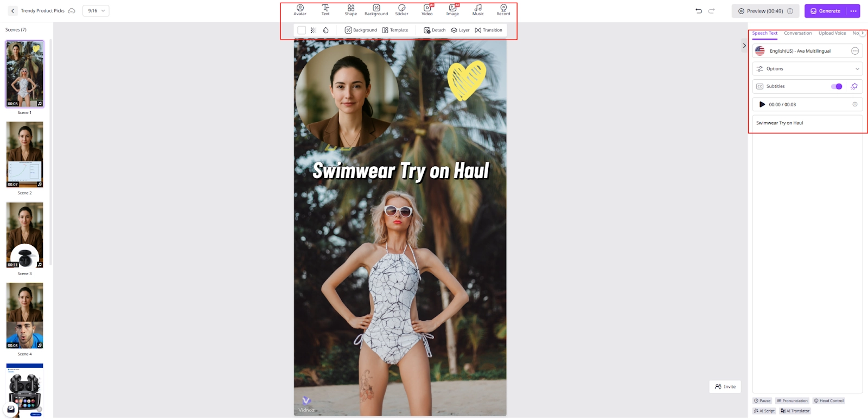Image resolution: width=868 pixels, height=420 pixels.
Task: Open the AI Image tool
Action: point(453,10)
